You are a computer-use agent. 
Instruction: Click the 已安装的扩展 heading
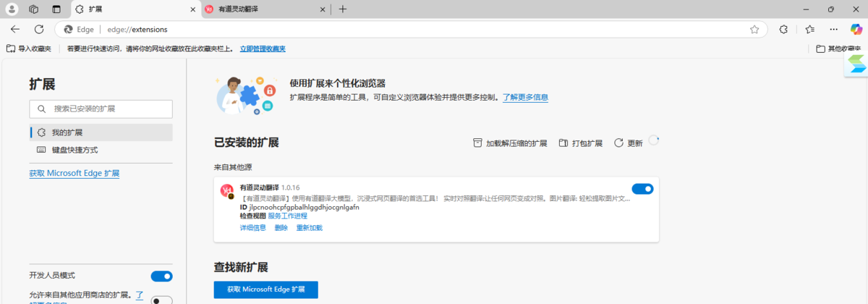pyautogui.click(x=246, y=143)
